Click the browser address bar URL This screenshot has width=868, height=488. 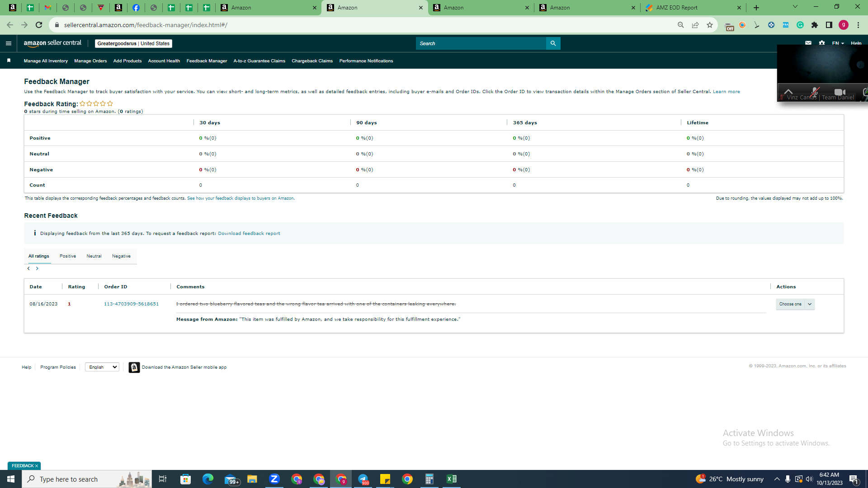[x=146, y=25]
